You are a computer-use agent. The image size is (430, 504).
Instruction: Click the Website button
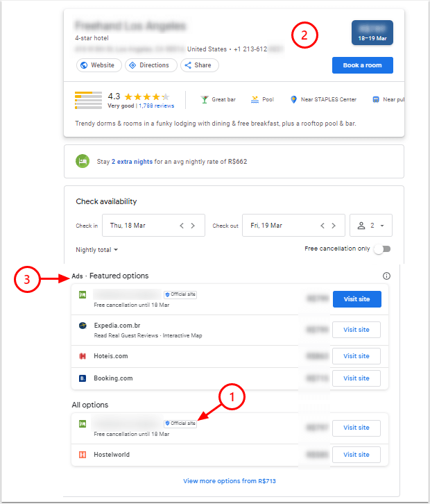[99, 65]
